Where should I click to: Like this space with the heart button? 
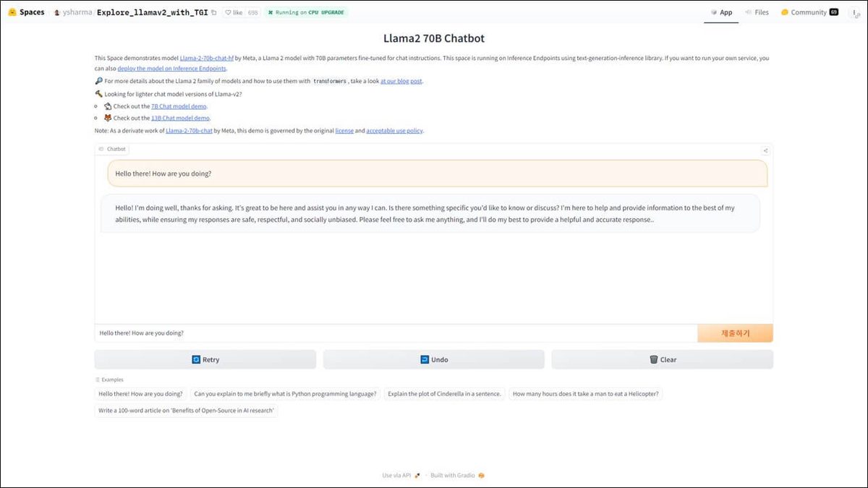coord(234,12)
